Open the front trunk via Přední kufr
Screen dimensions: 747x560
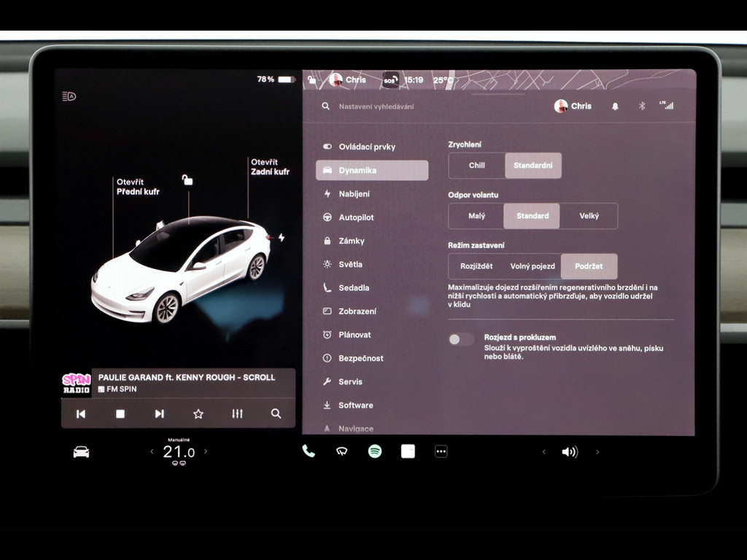137,187
